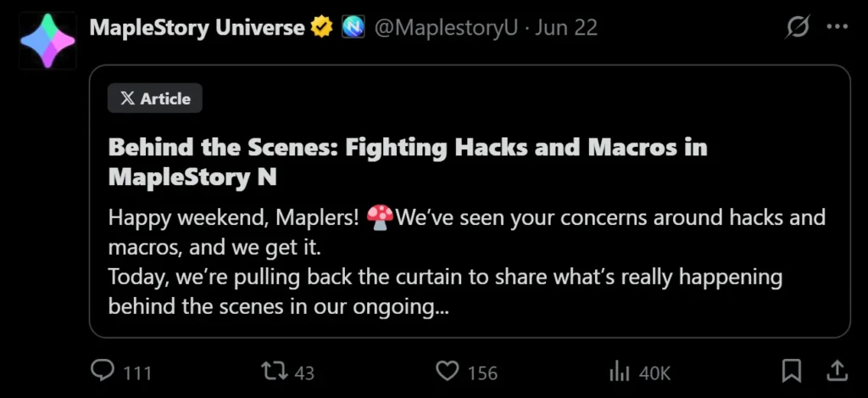This screenshot has width=868, height=398.
Task: Click the gold verified checkmark badge
Action: click(321, 27)
